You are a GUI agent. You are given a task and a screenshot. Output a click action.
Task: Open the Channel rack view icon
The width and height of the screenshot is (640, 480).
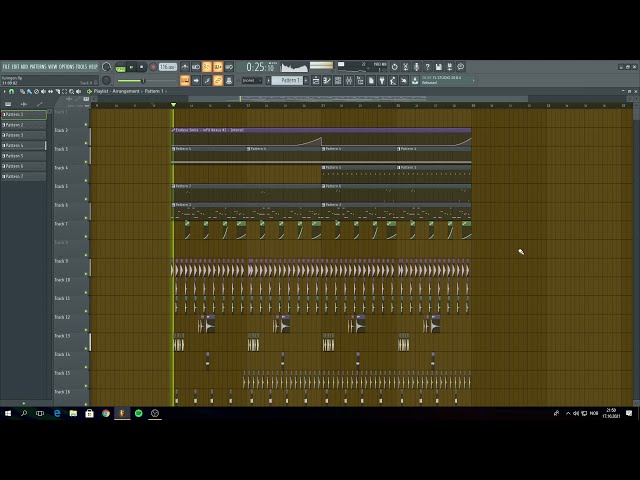(338, 80)
